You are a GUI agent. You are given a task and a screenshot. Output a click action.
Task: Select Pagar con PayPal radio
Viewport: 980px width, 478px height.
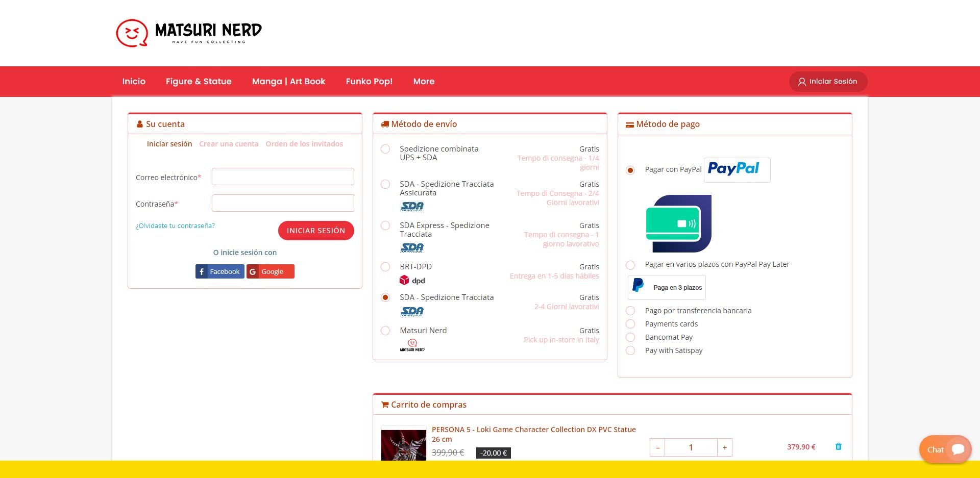tap(630, 170)
